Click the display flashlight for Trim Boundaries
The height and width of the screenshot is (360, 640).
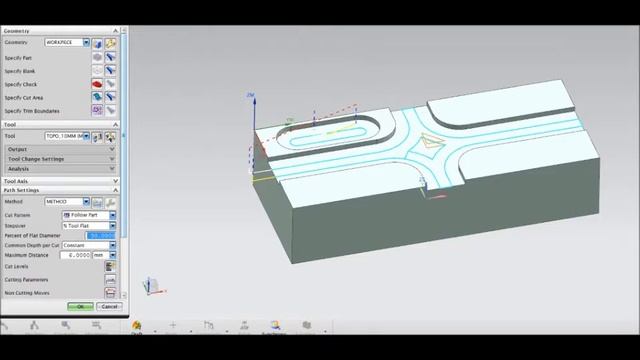point(110,110)
